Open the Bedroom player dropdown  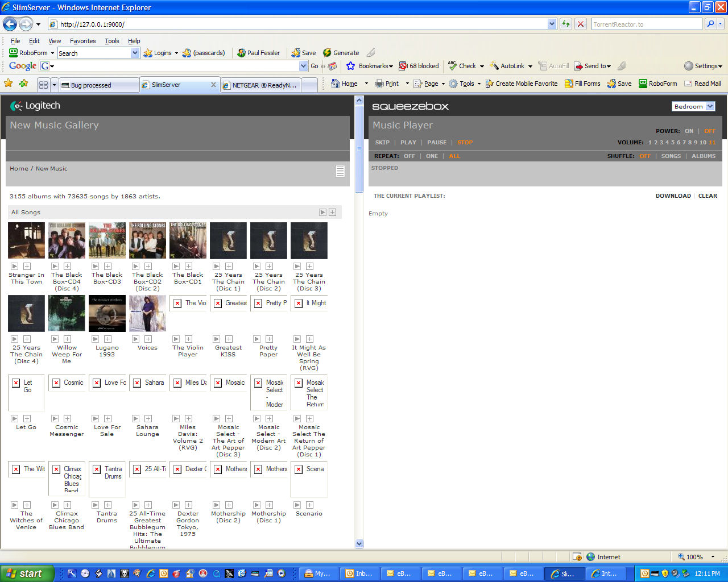click(693, 106)
